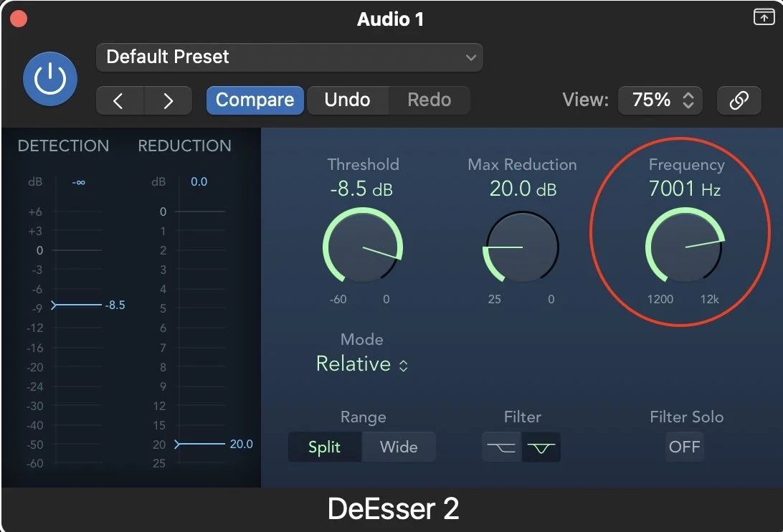
Task: Click the REDUCTION meter heading
Action: pyautogui.click(x=185, y=146)
